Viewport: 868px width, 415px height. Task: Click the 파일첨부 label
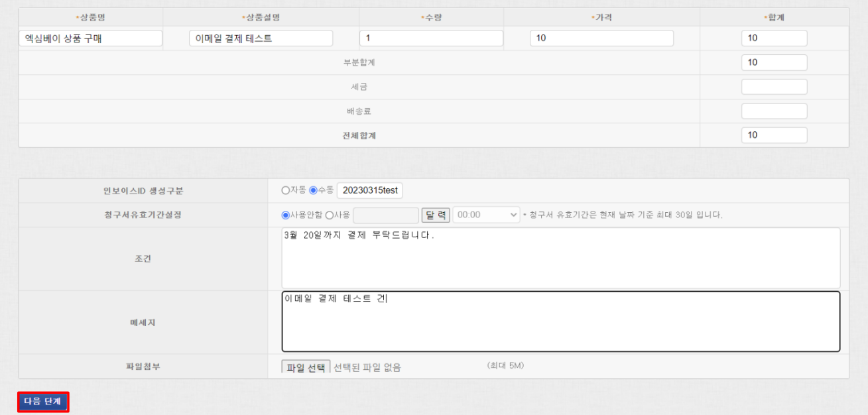(143, 366)
